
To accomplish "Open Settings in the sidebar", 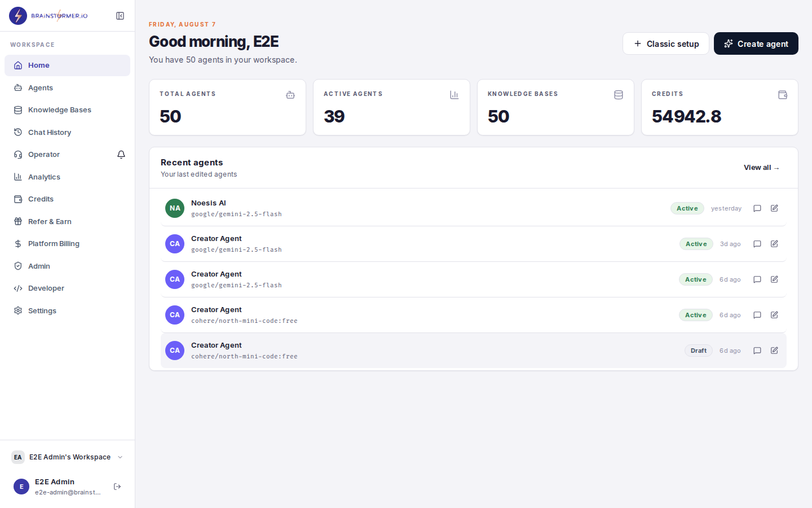I will (68, 310).
